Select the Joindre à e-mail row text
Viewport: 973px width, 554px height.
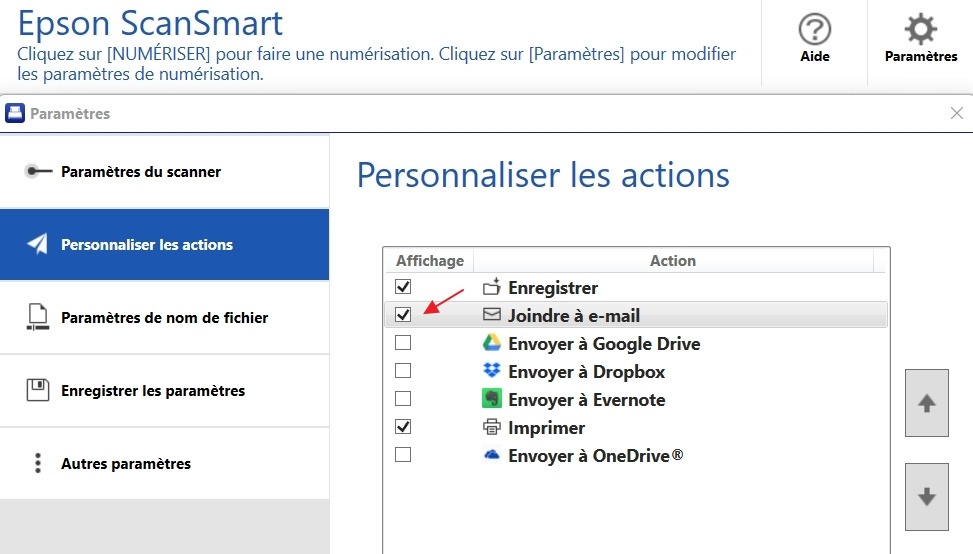tap(573, 316)
